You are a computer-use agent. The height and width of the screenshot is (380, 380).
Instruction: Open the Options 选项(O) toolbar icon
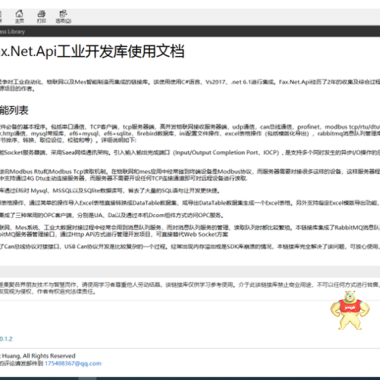pos(63,16)
